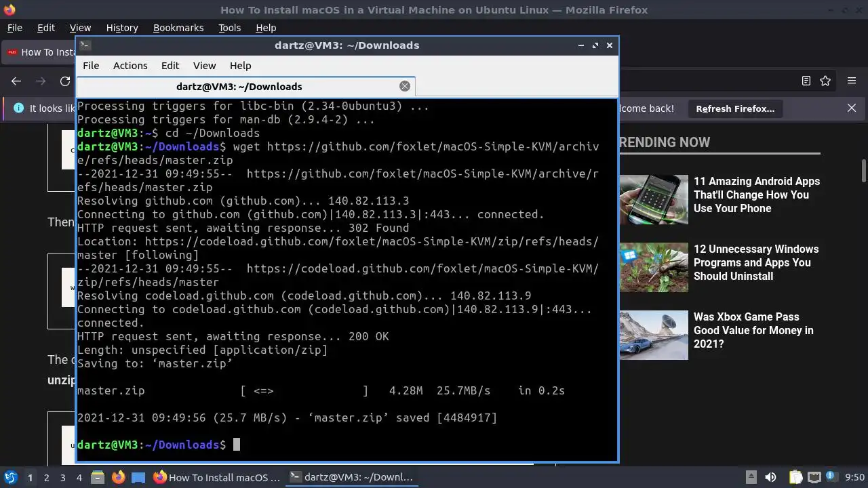Switch to workspace 4 in the pager

tap(79, 477)
